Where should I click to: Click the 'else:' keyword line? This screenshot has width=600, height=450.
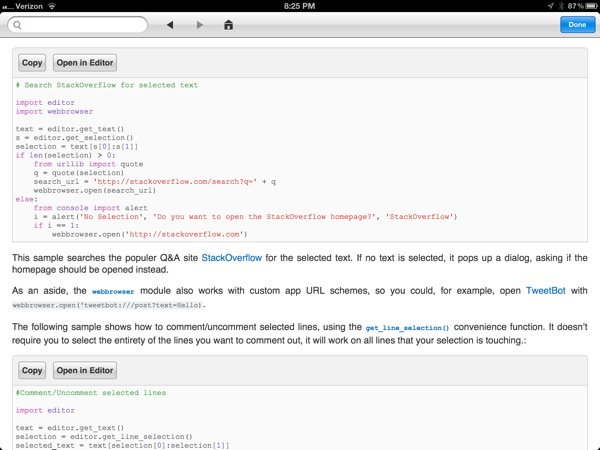click(27, 199)
